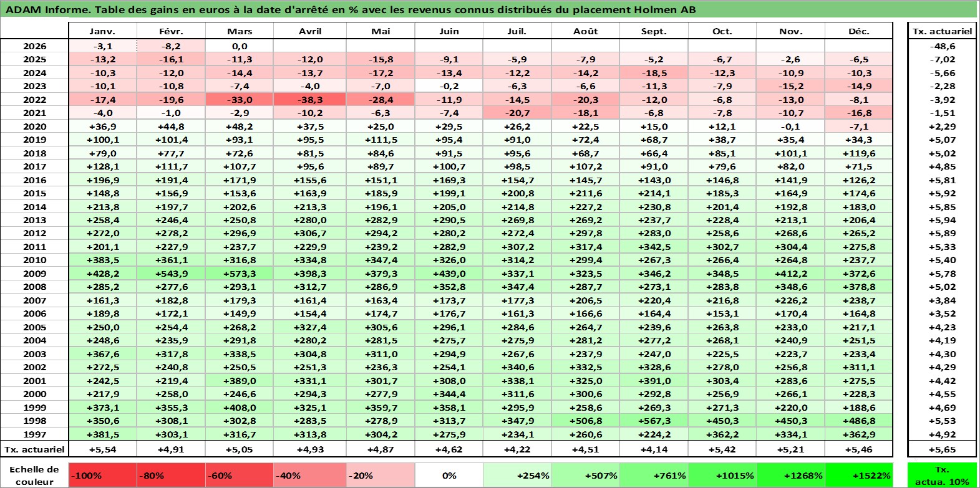Click cell +36,9 in the 2020 row
Image resolution: width=980 pixels, height=488 pixels.
[102, 127]
